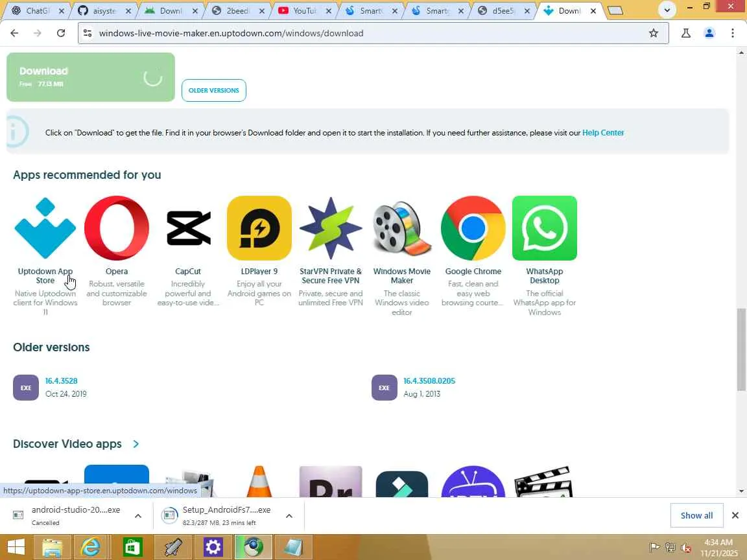Click the OLDER VERSIONS button
The width and height of the screenshot is (747, 560).
point(214,91)
